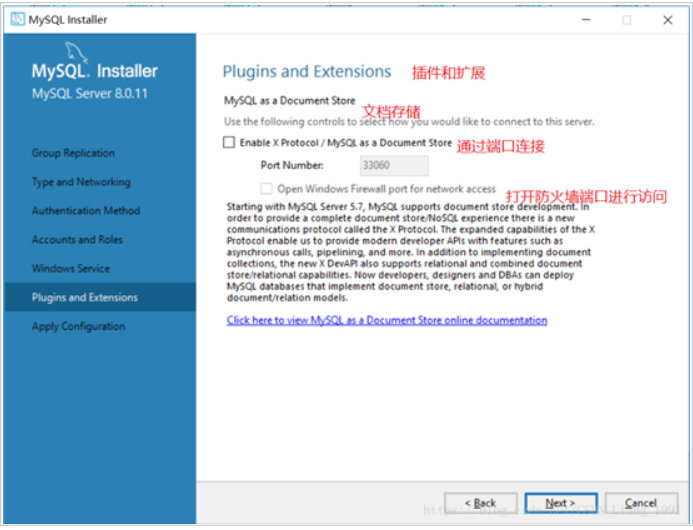Close the MySQL Installer window

coord(668,20)
